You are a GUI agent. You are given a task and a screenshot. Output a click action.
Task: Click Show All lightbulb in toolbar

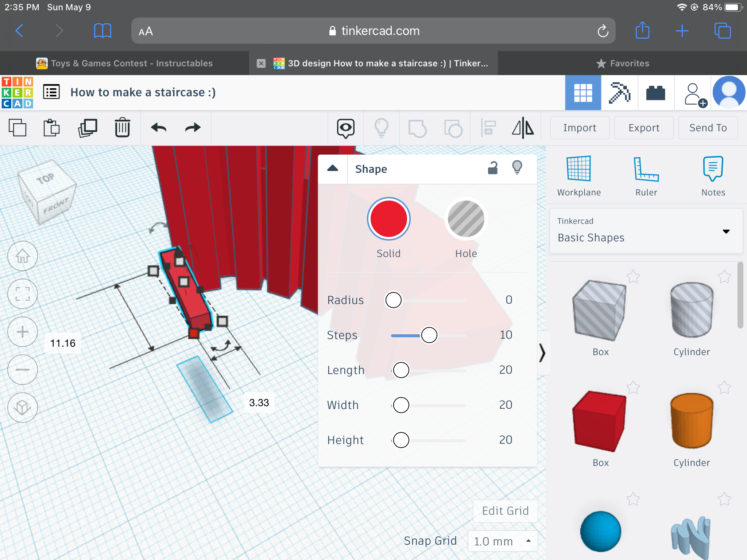coord(381,128)
